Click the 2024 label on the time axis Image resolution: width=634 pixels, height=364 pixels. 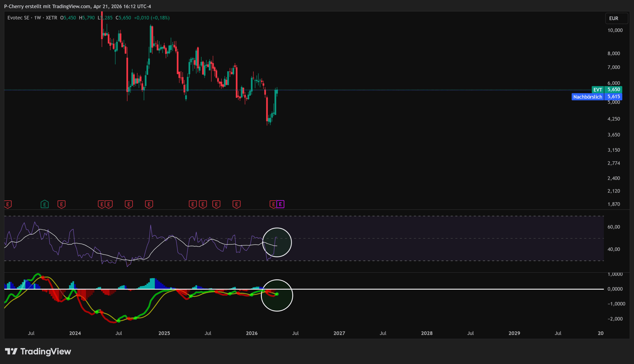click(x=75, y=333)
